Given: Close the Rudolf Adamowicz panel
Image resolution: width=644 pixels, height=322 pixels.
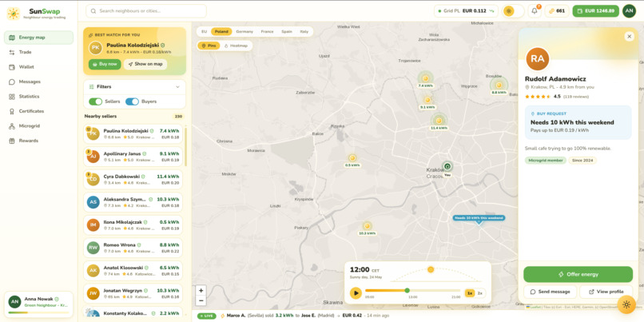Looking at the screenshot, I should click(629, 37).
